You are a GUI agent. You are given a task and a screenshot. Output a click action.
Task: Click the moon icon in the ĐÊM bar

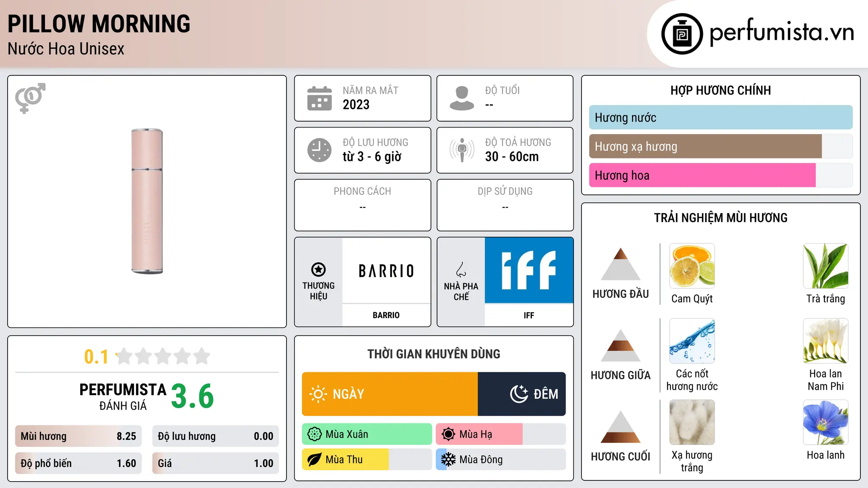coord(519,394)
